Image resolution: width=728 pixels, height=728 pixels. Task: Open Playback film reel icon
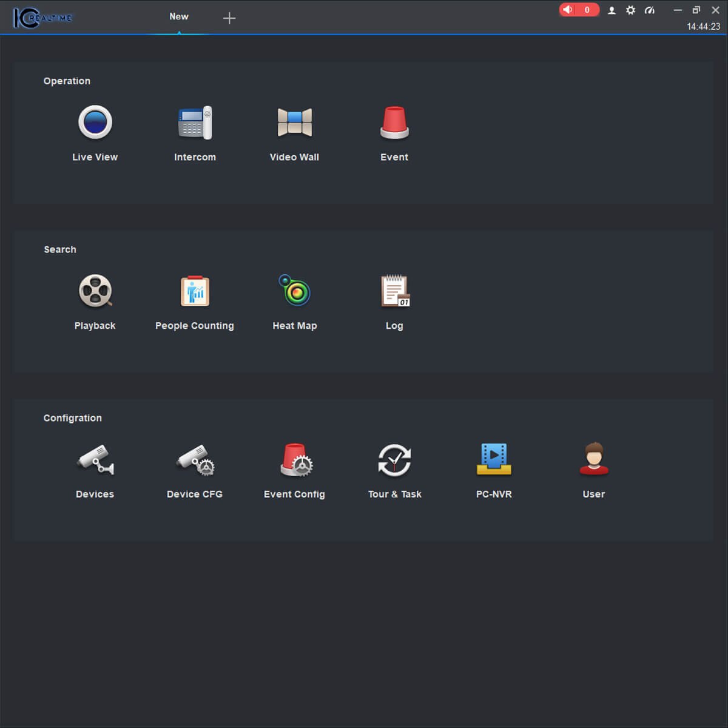(95, 291)
